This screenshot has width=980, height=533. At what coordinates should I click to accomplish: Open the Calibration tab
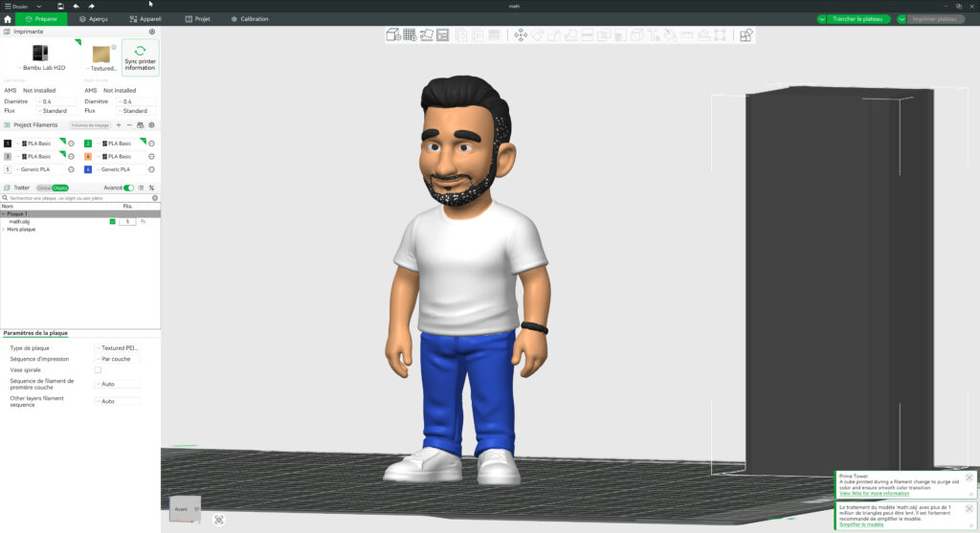pos(249,19)
